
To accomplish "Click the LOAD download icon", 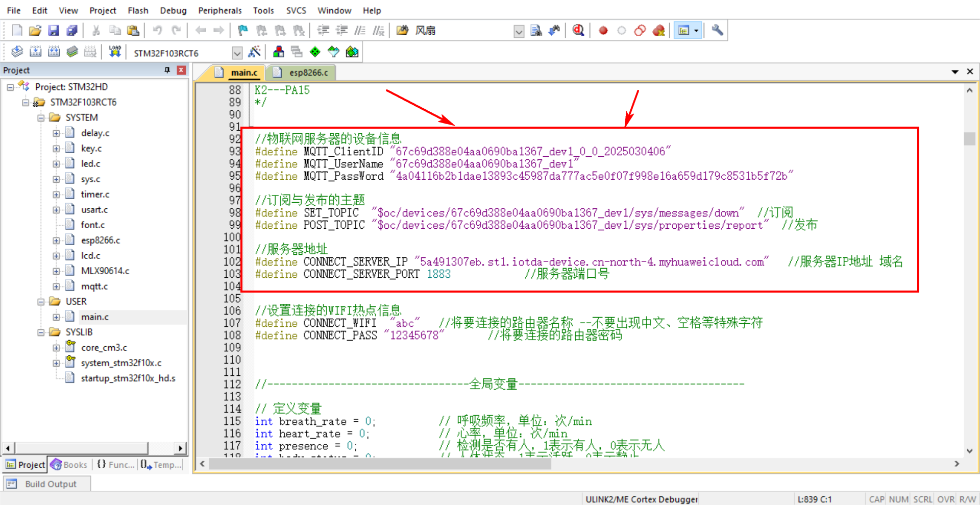I will pyautogui.click(x=115, y=52).
